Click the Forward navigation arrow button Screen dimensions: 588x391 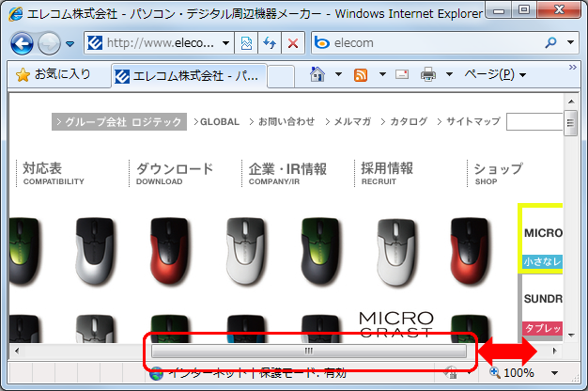point(50,43)
